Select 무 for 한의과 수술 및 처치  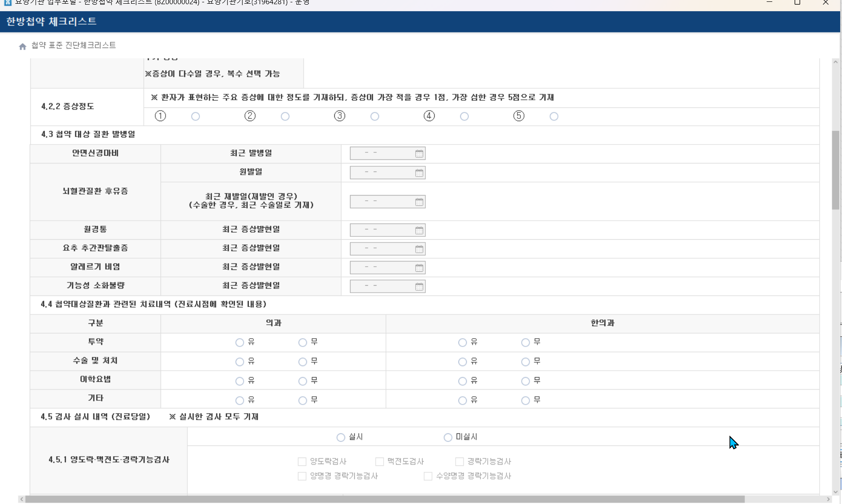[525, 361]
